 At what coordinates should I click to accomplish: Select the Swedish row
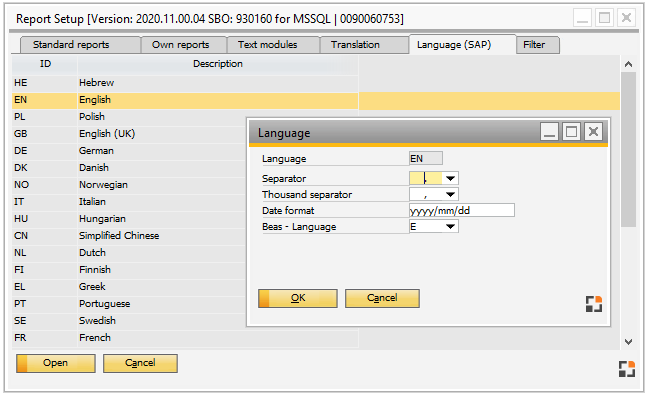tap(129, 321)
